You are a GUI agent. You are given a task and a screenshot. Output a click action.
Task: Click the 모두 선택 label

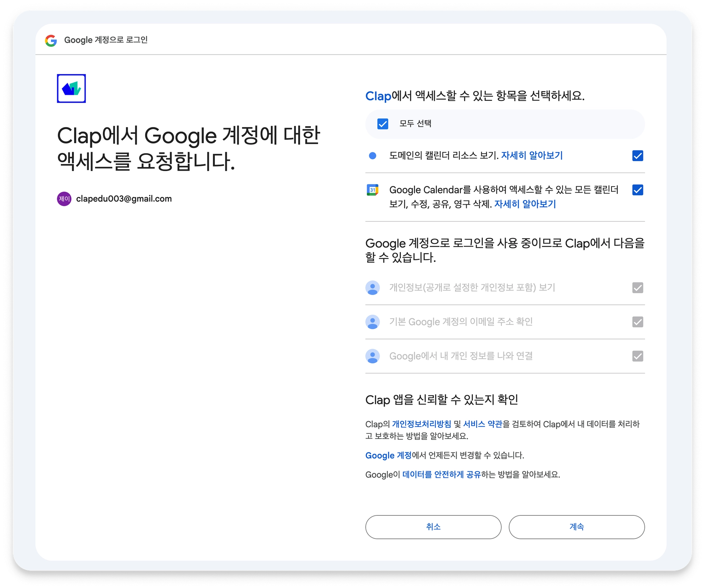coord(415,124)
